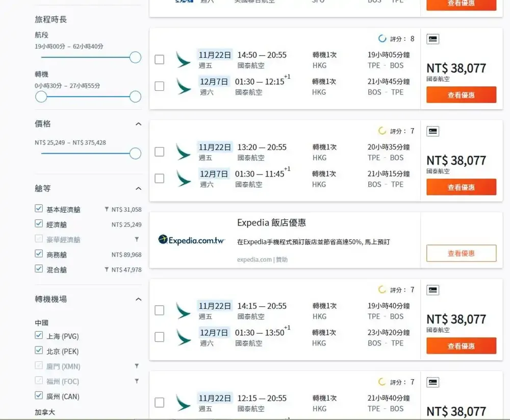The height and width of the screenshot is (420, 510).
Task: Click the fare card icon on the 13:20 flight result
Action: click(432, 132)
